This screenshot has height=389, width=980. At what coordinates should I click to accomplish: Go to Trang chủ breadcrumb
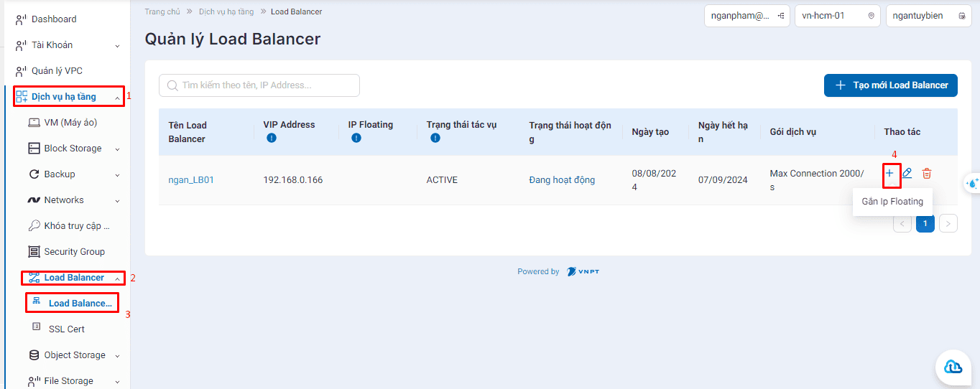coord(162,11)
